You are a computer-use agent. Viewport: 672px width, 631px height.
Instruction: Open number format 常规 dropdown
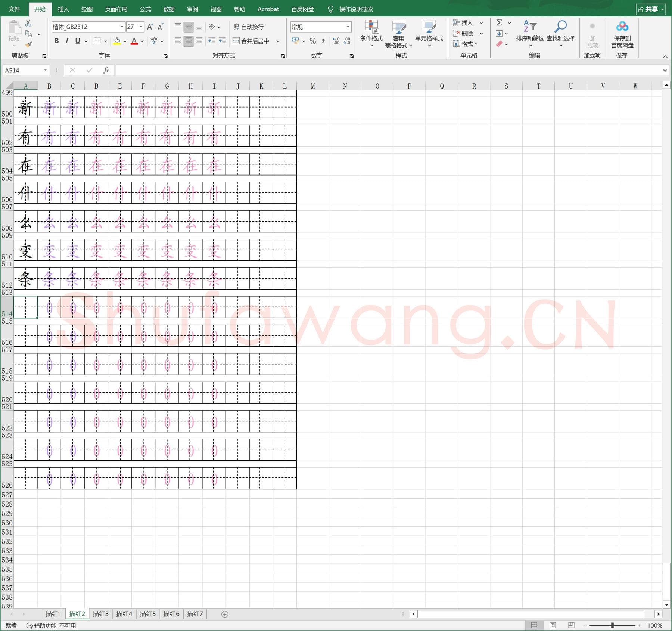point(348,27)
